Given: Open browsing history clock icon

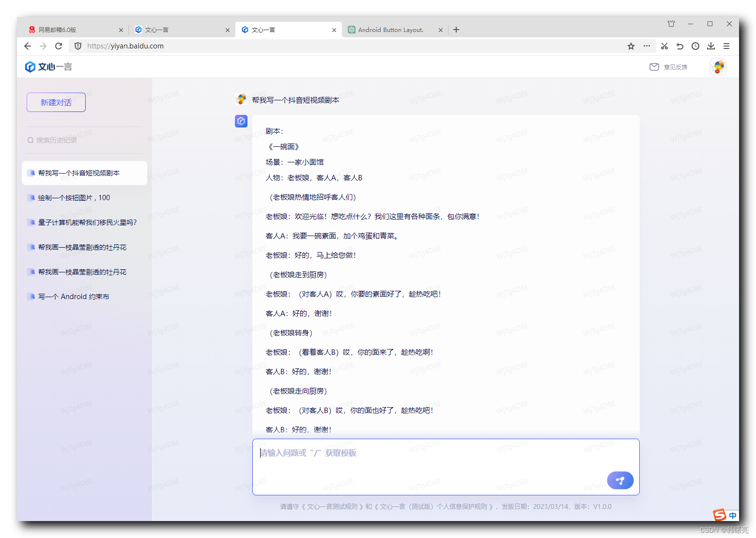Looking at the screenshot, I should click(x=695, y=46).
